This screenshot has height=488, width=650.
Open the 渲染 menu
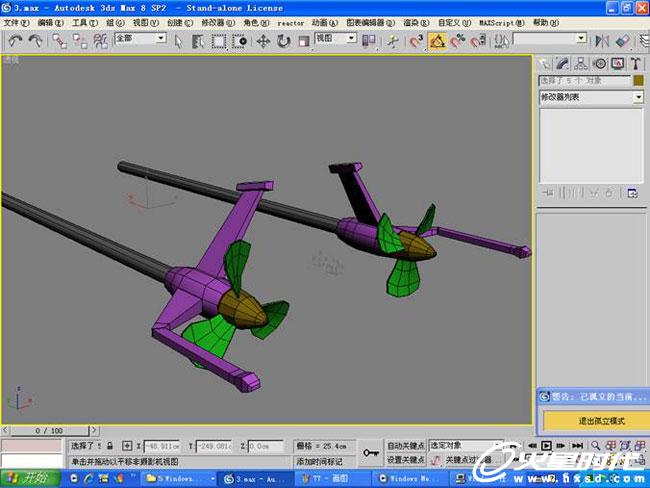pyautogui.click(x=417, y=23)
